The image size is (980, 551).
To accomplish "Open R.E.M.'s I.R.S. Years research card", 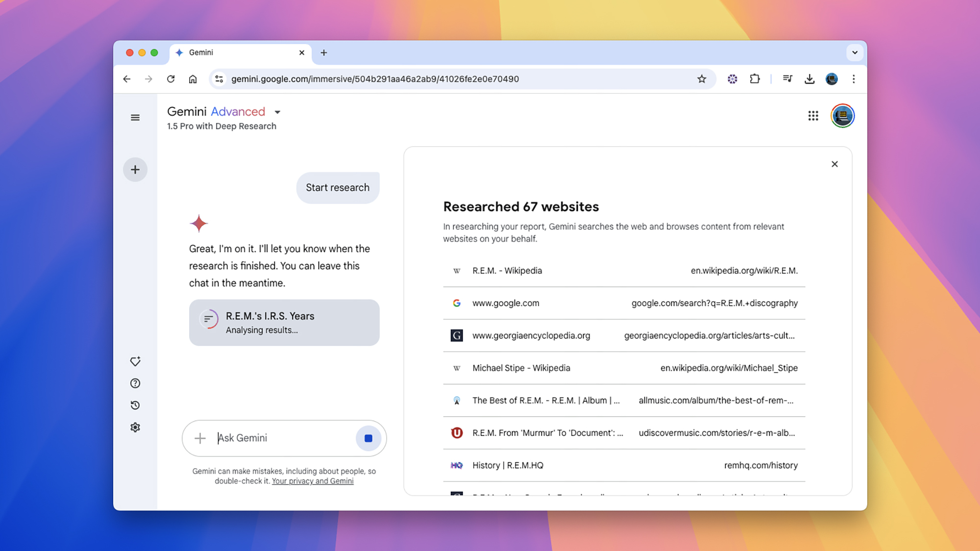I will pos(284,323).
